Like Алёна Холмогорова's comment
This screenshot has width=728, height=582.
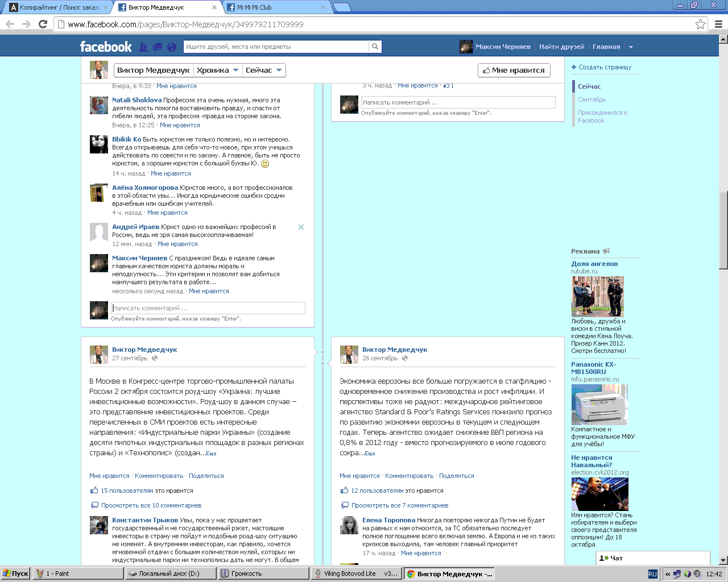(167, 213)
